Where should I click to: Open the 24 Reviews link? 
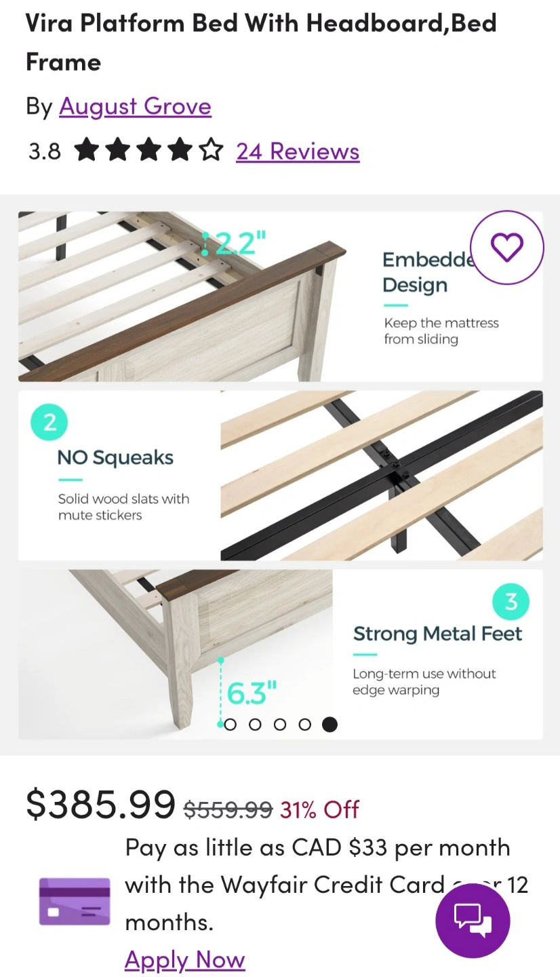[x=298, y=151]
